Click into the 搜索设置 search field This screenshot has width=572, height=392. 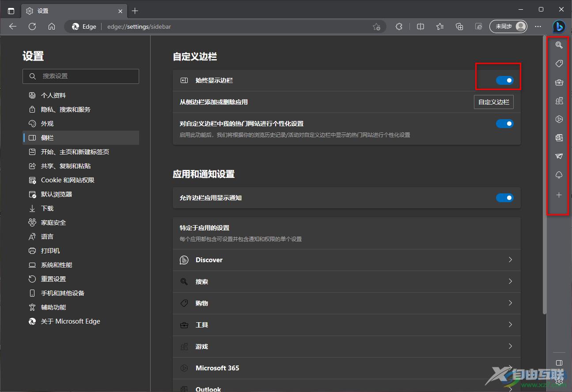(81, 76)
